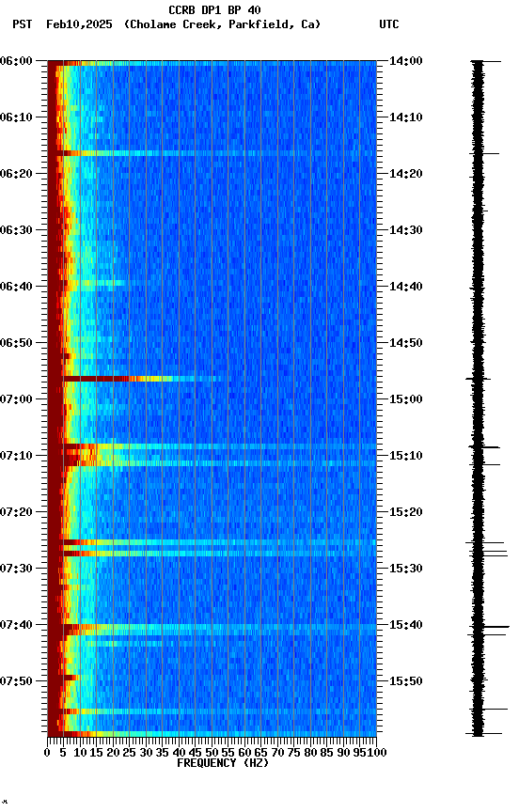Screen dimensions: 519x812
Task: Click the PST time label '06:40'
Action: click(x=16, y=287)
